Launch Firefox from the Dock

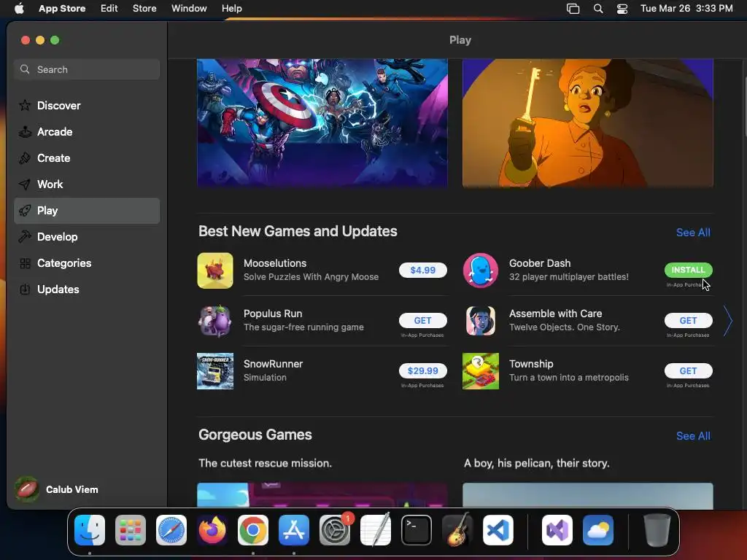[212, 530]
